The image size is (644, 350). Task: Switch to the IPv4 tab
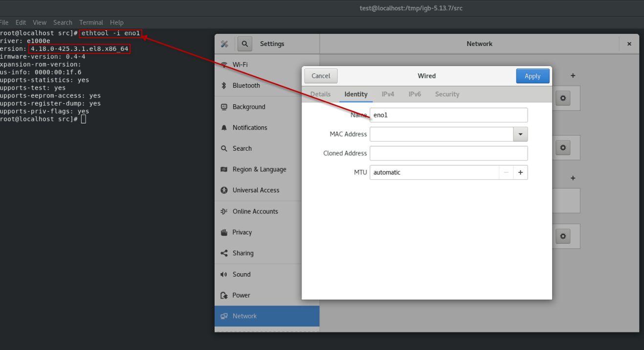coord(388,94)
